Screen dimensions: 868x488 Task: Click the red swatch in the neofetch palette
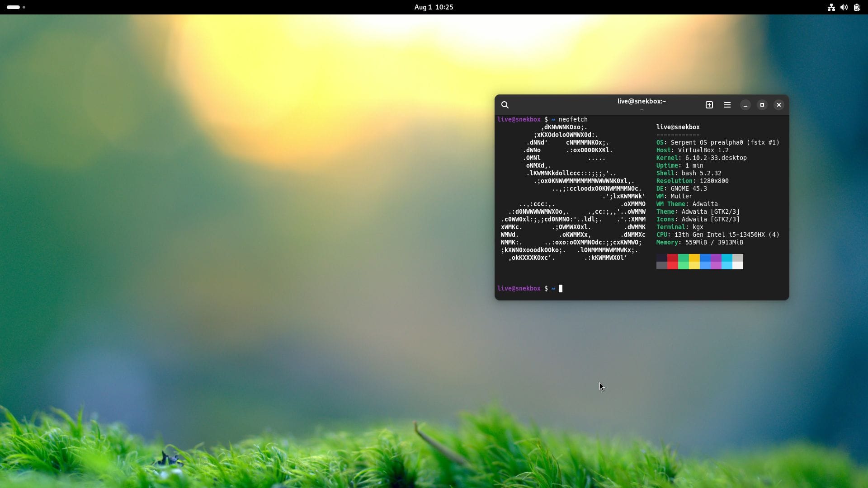[x=672, y=261]
